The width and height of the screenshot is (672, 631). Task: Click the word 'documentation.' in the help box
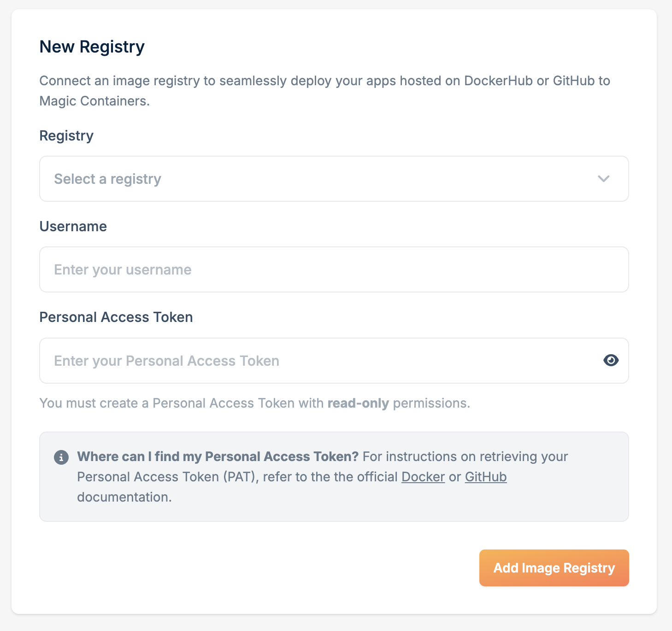[124, 497]
